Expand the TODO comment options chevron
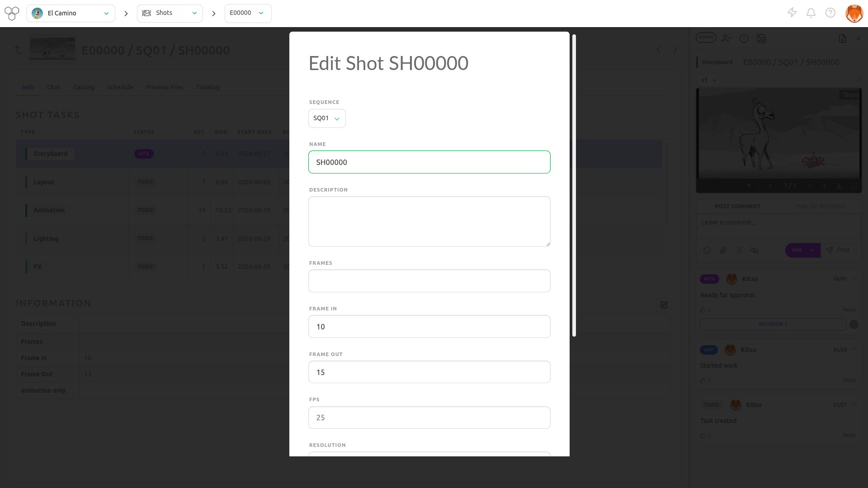The width and height of the screenshot is (868, 488). click(x=854, y=404)
